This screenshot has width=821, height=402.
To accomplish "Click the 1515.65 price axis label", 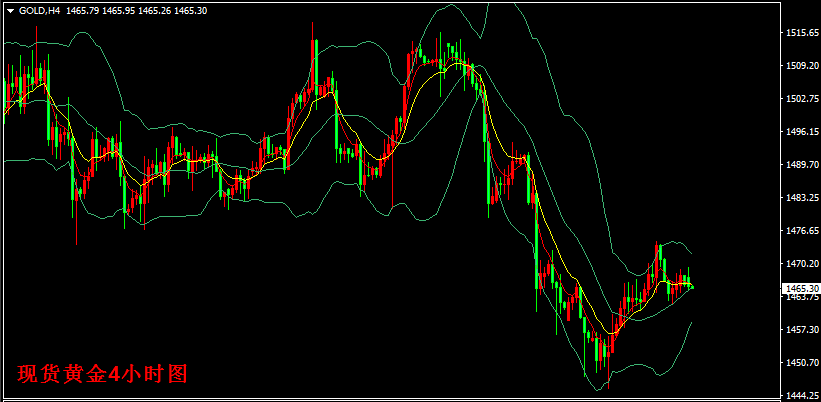I will 802,32.
